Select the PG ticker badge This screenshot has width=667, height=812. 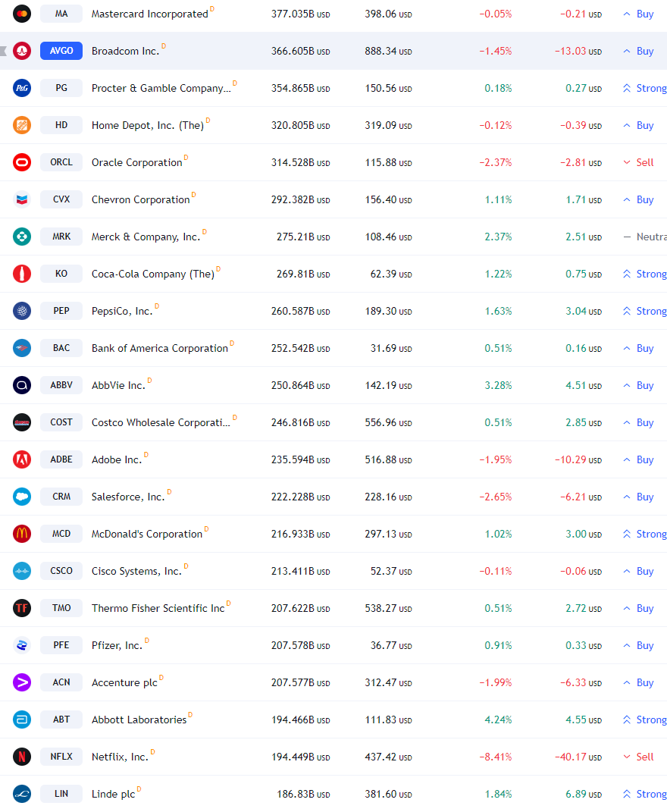pyautogui.click(x=61, y=88)
